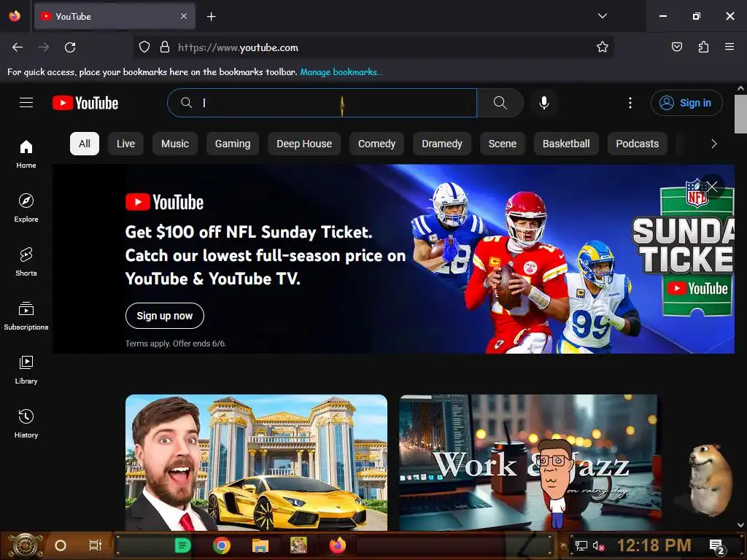Open Task View in taskbar

(96, 545)
